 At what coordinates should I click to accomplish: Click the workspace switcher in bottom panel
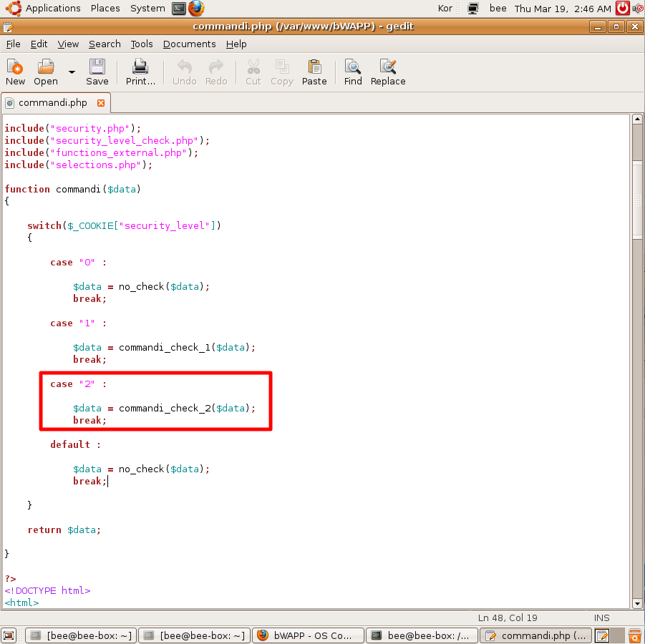pos(610,635)
